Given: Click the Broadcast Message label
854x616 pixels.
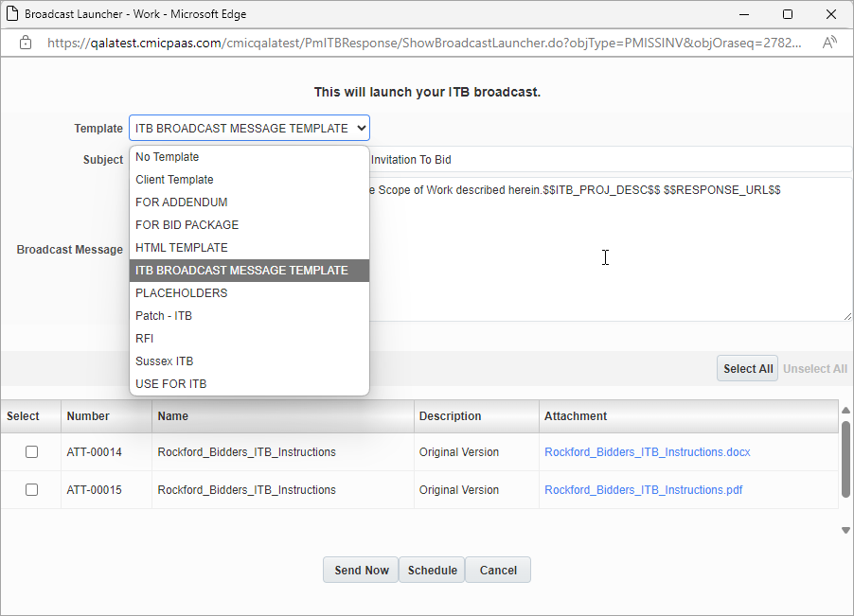Looking at the screenshot, I should click(70, 249).
